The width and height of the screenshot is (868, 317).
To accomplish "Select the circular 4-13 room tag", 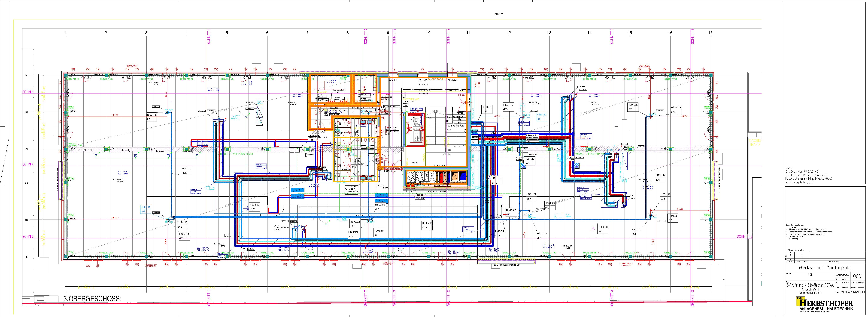I will click(x=277, y=228).
